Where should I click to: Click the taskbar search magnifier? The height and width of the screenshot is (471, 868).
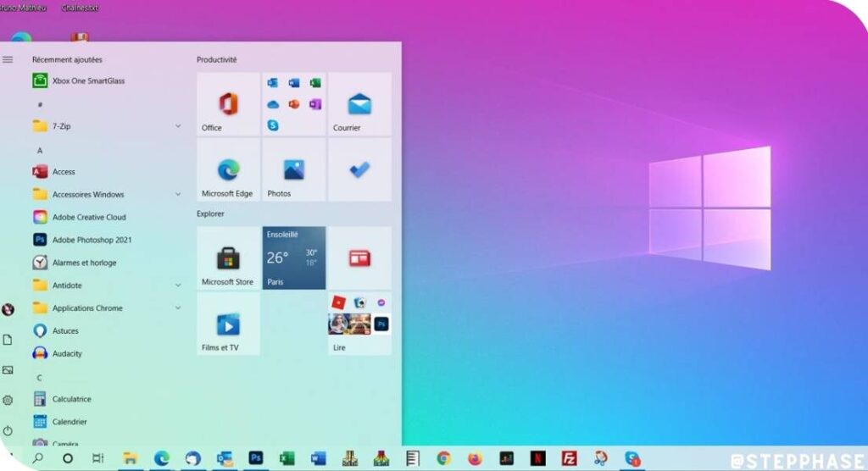[x=37, y=458]
